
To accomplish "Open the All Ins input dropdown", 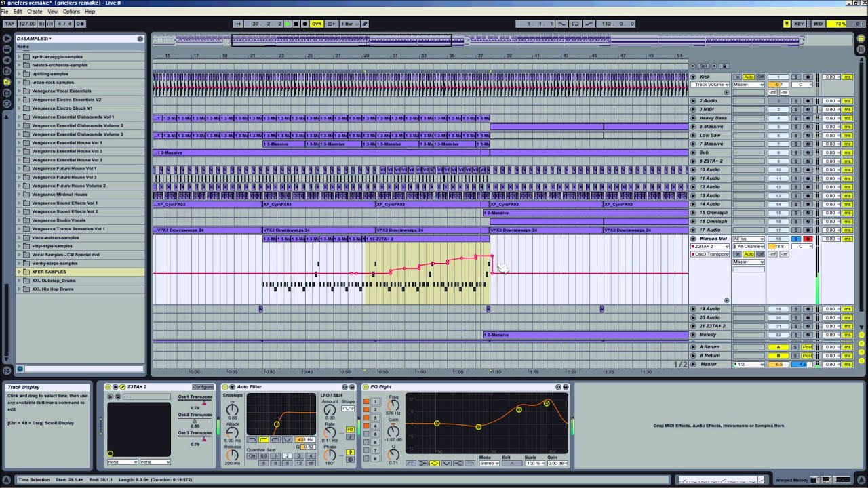I will [x=749, y=239].
